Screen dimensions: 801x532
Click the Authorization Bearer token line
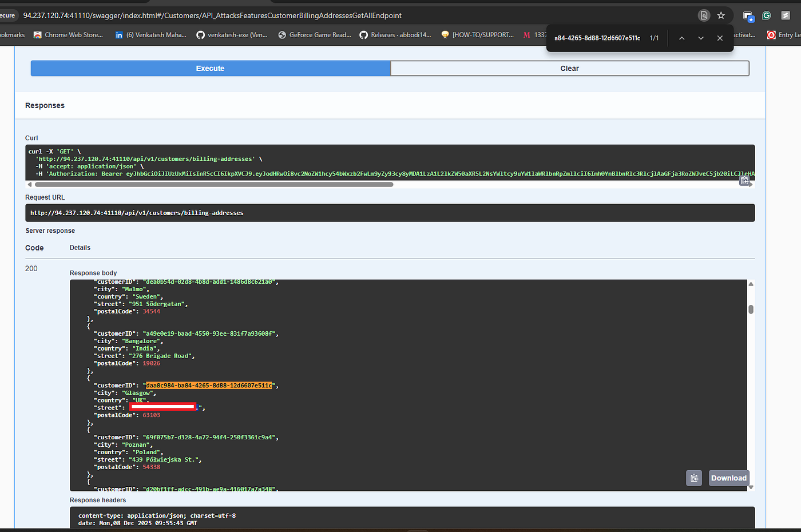coord(395,174)
